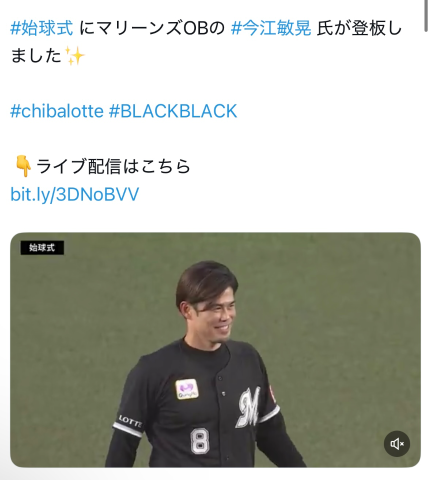
Task: Click the scrollbar thumb at the right edge
Action: coord(425,16)
